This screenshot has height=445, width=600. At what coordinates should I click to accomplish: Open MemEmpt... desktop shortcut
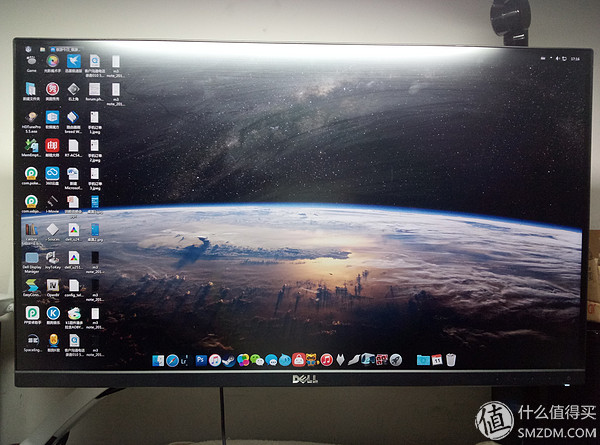click(x=31, y=148)
